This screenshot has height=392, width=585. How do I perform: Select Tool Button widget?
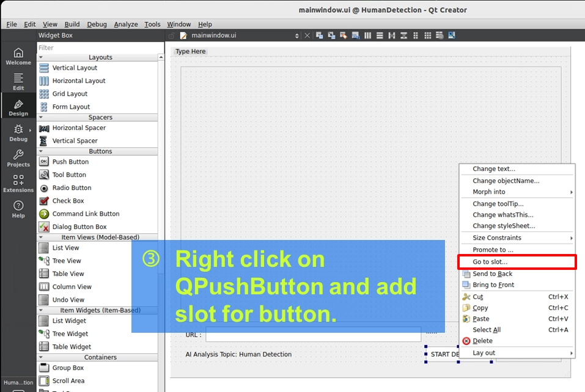[69, 175]
